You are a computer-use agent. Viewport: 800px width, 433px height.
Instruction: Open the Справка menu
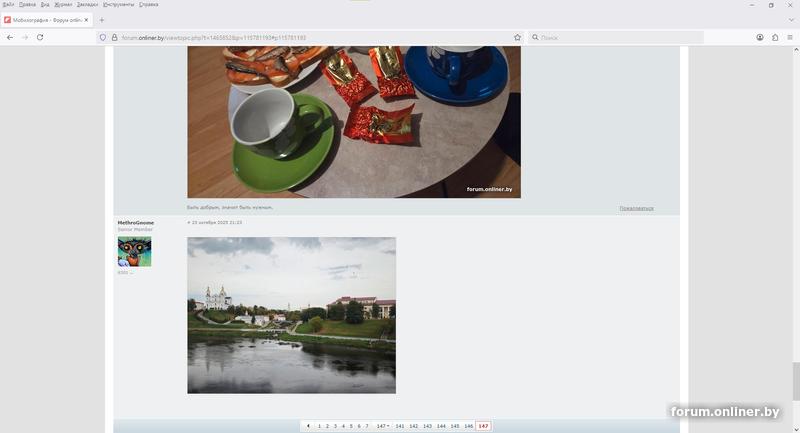148,5
